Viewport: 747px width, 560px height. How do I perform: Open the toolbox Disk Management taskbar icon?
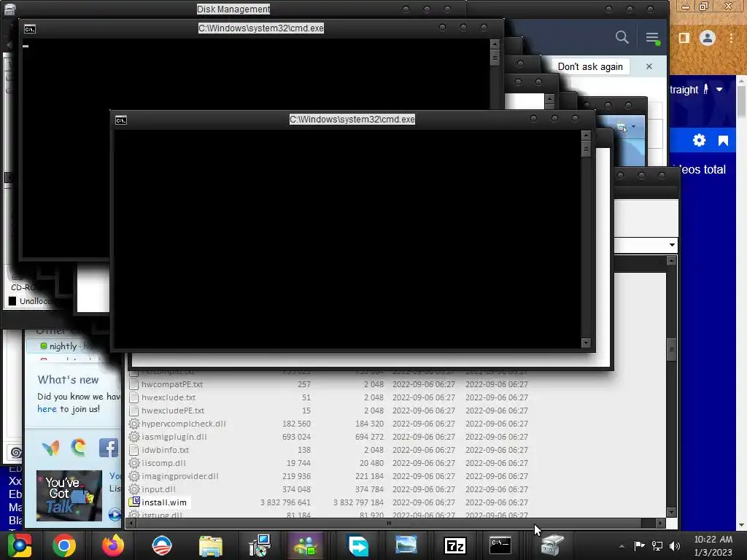pos(553,545)
